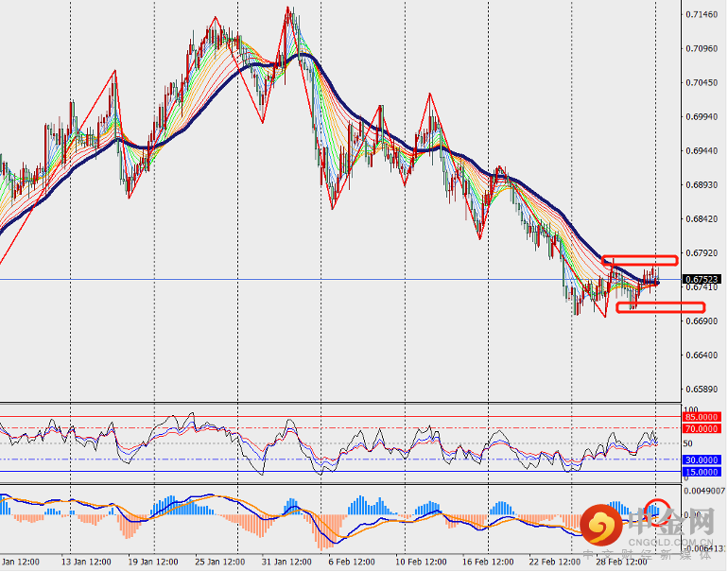Click the red 70.0000 level label
This screenshot has height=572, width=728.
click(x=702, y=428)
